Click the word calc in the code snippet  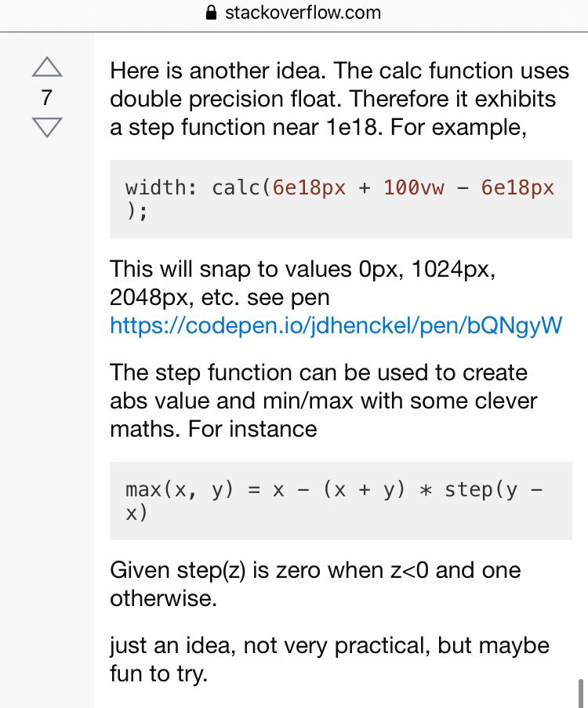(236, 187)
